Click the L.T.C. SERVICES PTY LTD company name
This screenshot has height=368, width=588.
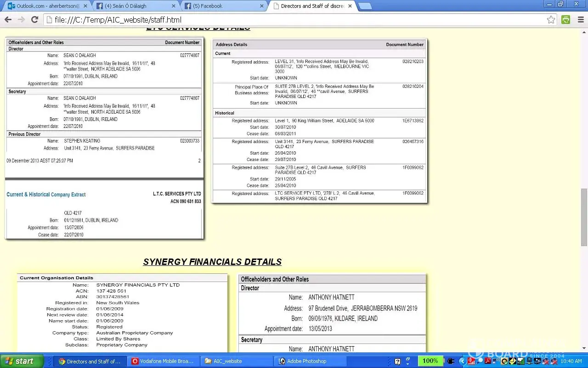pyautogui.click(x=177, y=194)
